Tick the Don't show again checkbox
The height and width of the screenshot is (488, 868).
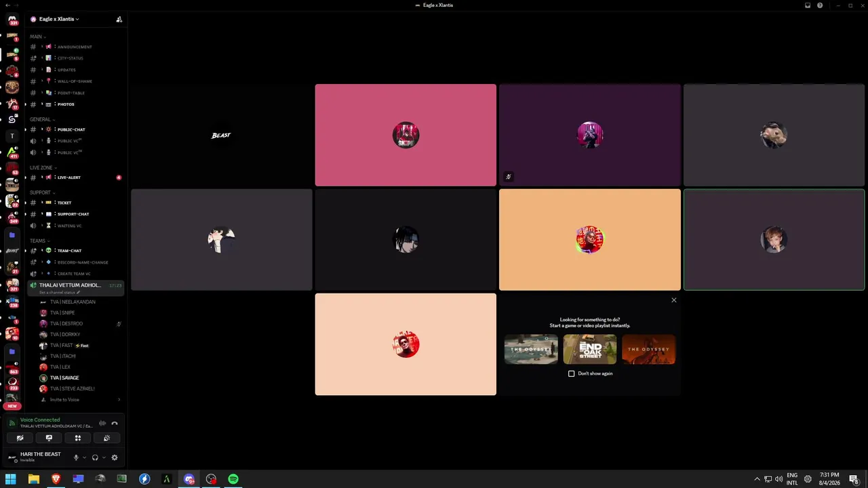tap(572, 373)
